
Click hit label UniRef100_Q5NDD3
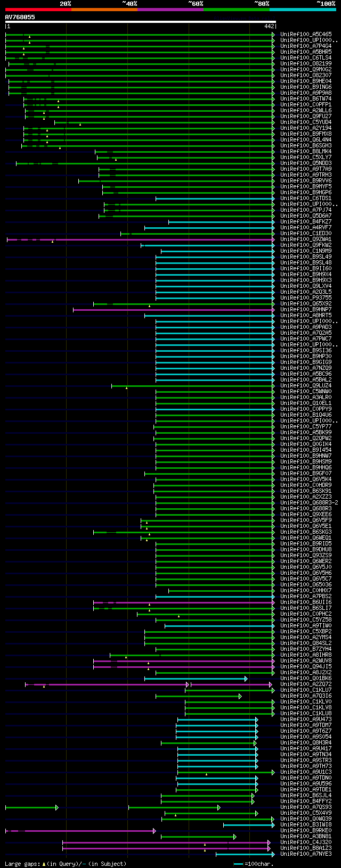click(306, 163)
